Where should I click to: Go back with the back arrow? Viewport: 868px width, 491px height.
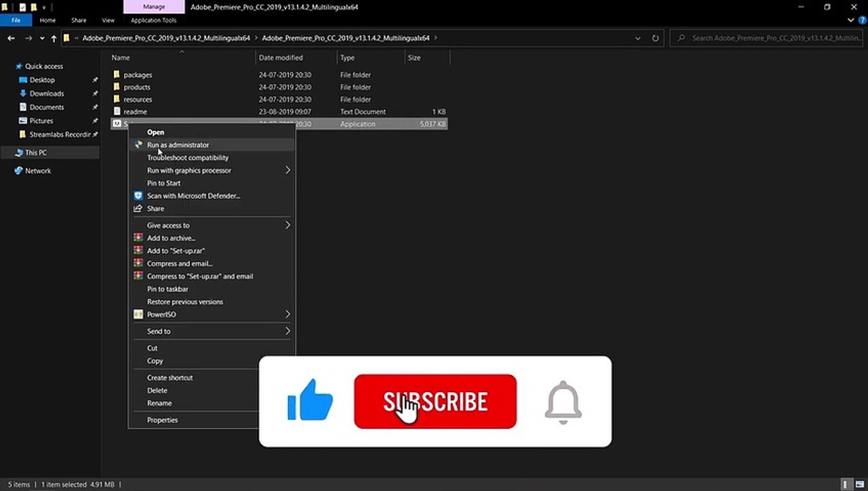coord(11,38)
